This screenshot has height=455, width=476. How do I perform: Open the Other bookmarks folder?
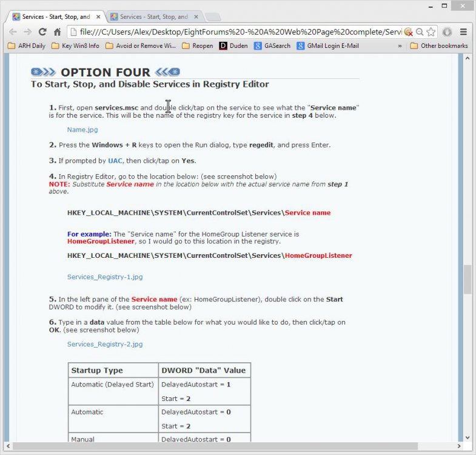click(x=439, y=45)
